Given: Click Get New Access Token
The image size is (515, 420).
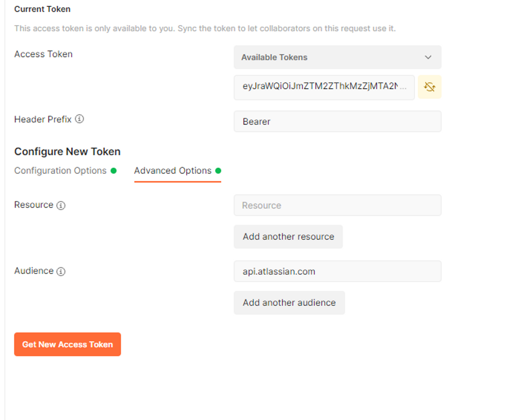Looking at the screenshot, I should (68, 344).
